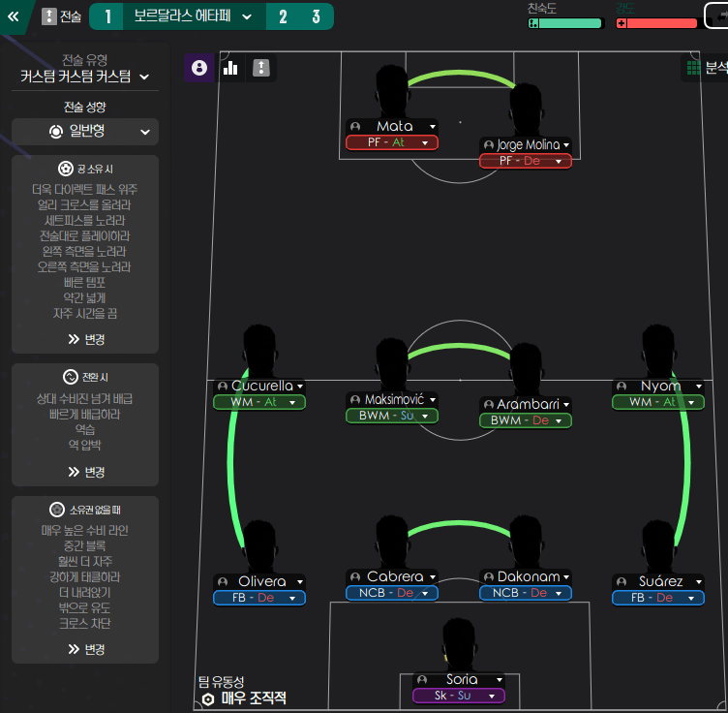Click the 공 소유 시 football icon
This screenshot has width=728, height=713.
coord(66,169)
